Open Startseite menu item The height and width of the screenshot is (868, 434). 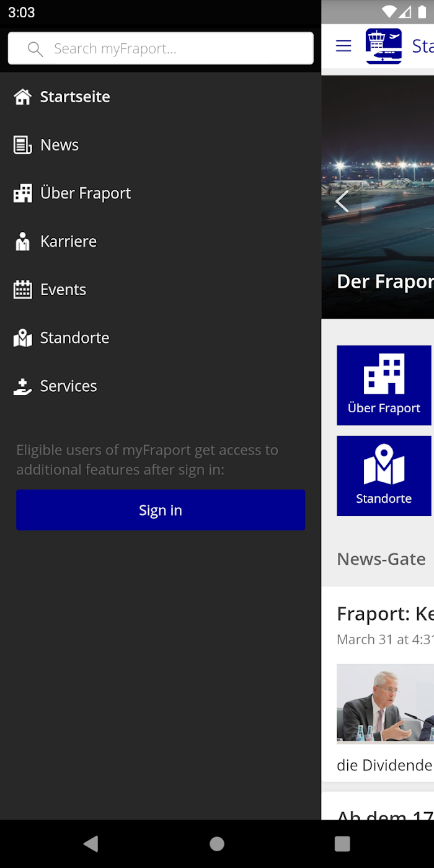161,97
